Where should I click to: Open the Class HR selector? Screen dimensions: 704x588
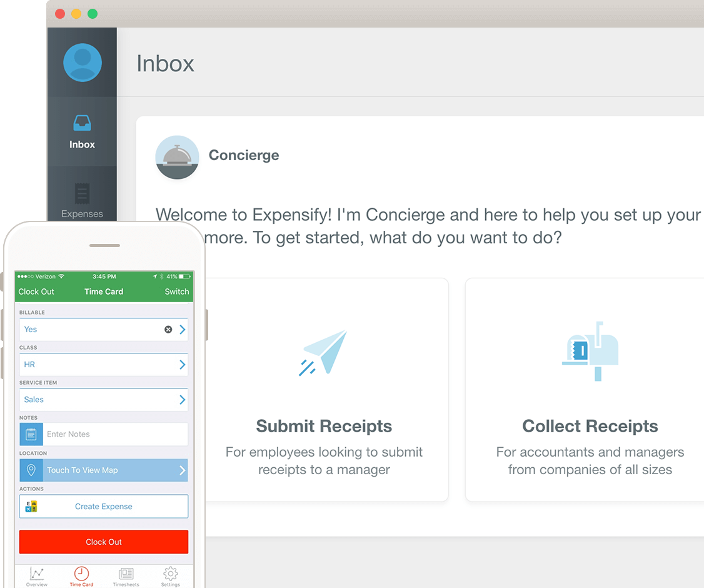tap(104, 364)
